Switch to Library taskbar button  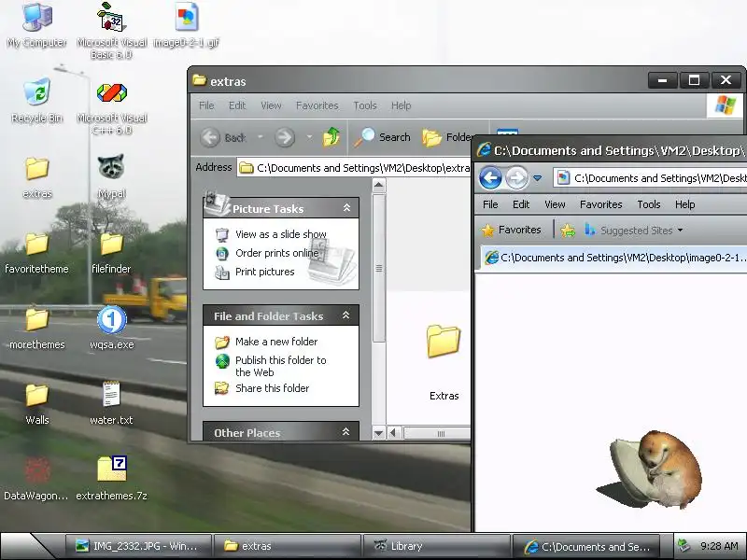[x=436, y=546]
